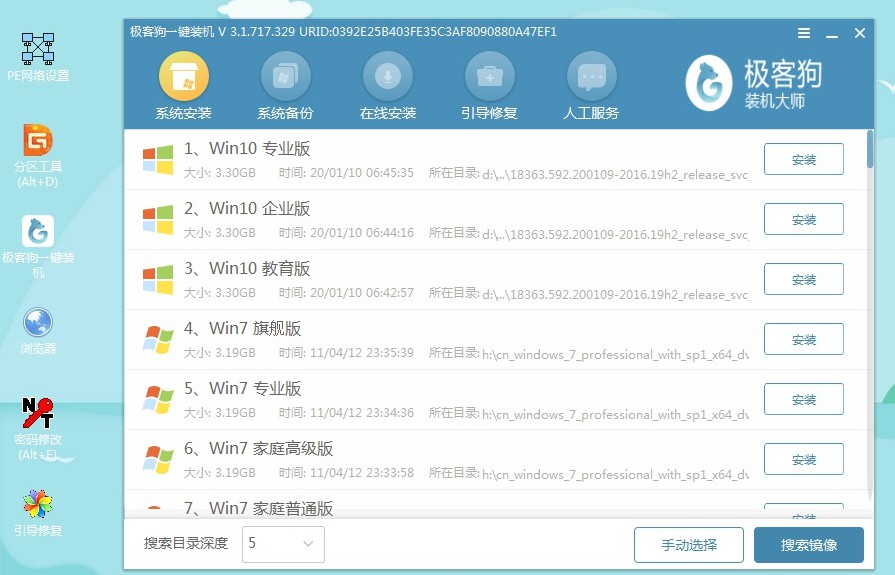The width and height of the screenshot is (895, 575).
Task: Switch to 系统安装 tab
Action: click(184, 86)
